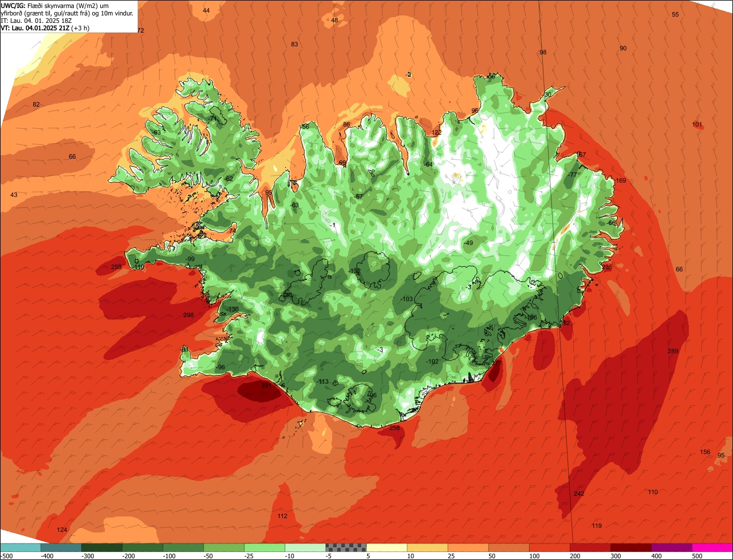Select the -132 value near Hofsjökull glacier
The image size is (733, 560).
tap(355, 271)
